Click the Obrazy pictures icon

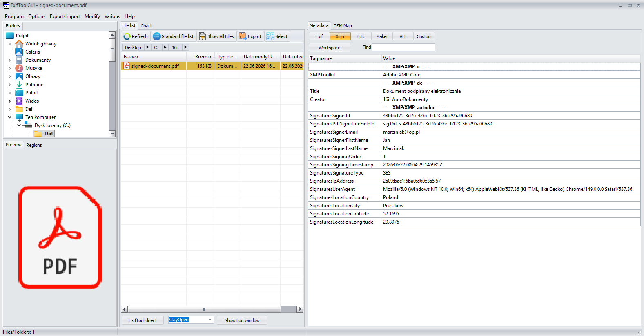click(19, 76)
